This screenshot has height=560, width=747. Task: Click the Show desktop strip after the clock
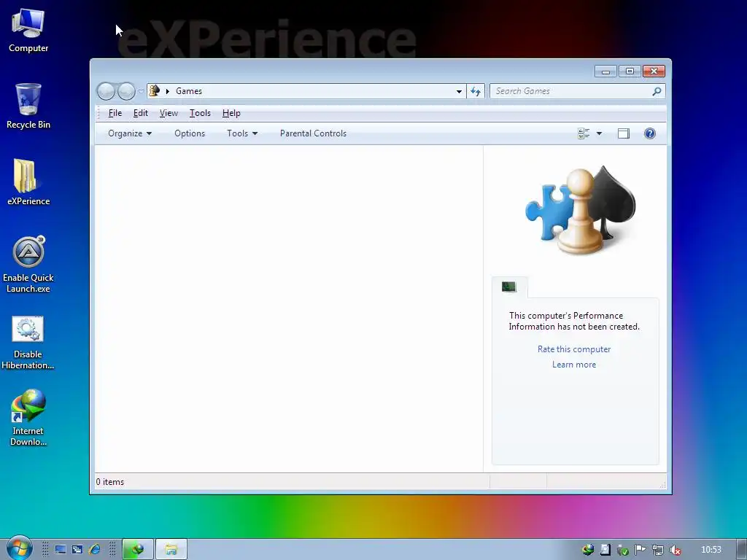pyautogui.click(x=741, y=550)
